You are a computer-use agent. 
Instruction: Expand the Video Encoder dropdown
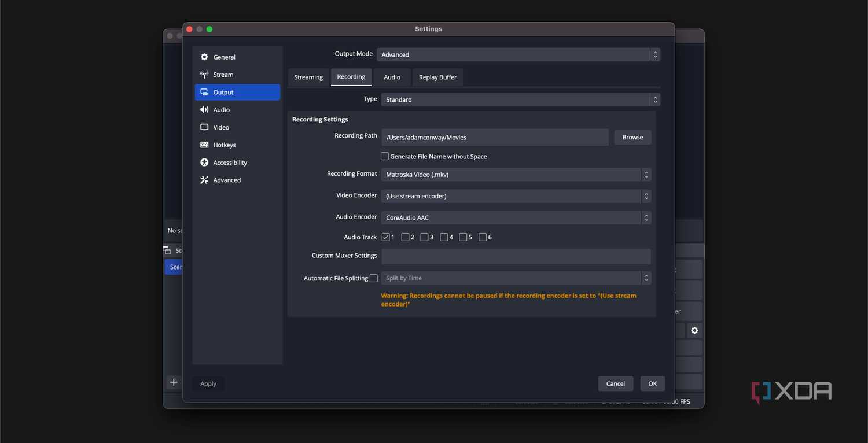(516, 196)
